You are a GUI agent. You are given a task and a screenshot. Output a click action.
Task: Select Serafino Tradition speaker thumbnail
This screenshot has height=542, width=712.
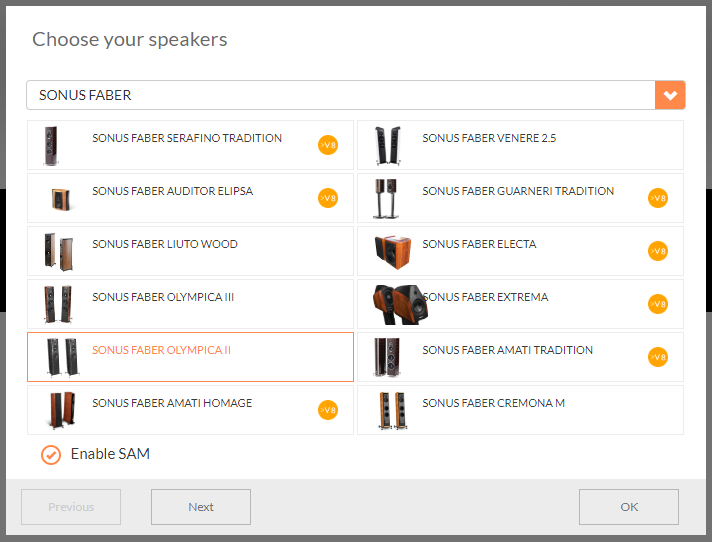click(x=51, y=146)
